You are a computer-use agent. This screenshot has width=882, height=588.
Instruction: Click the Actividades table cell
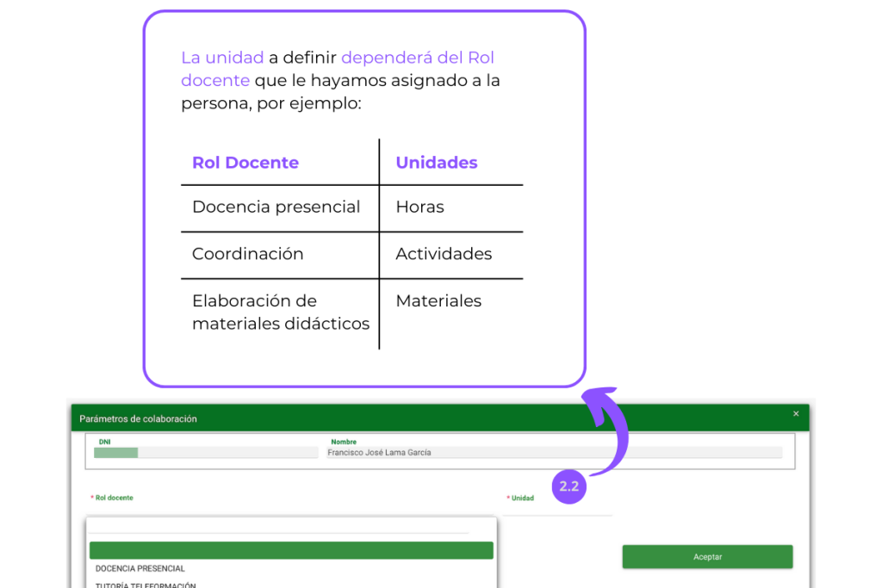(444, 254)
